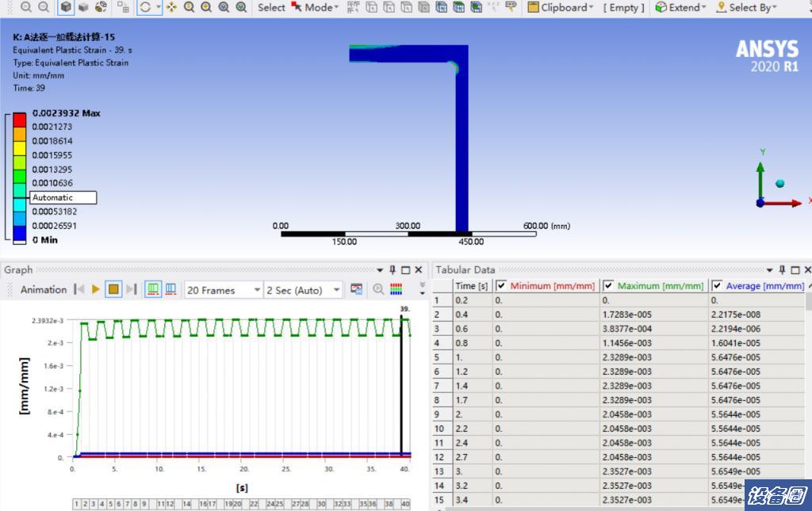Image resolution: width=812 pixels, height=511 pixels.
Task: Open the Clipboard dropdown menu
Action: (x=591, y=7)
